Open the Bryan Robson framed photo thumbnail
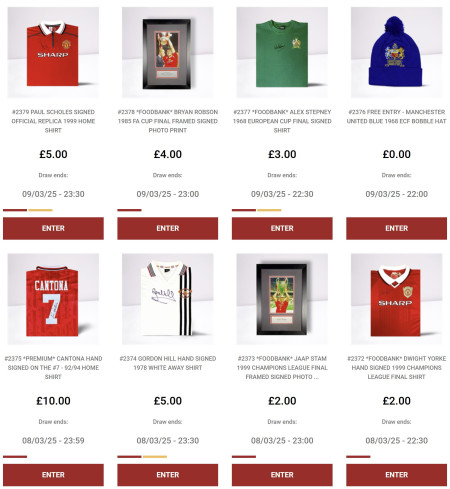 click(x=168, y=52)
